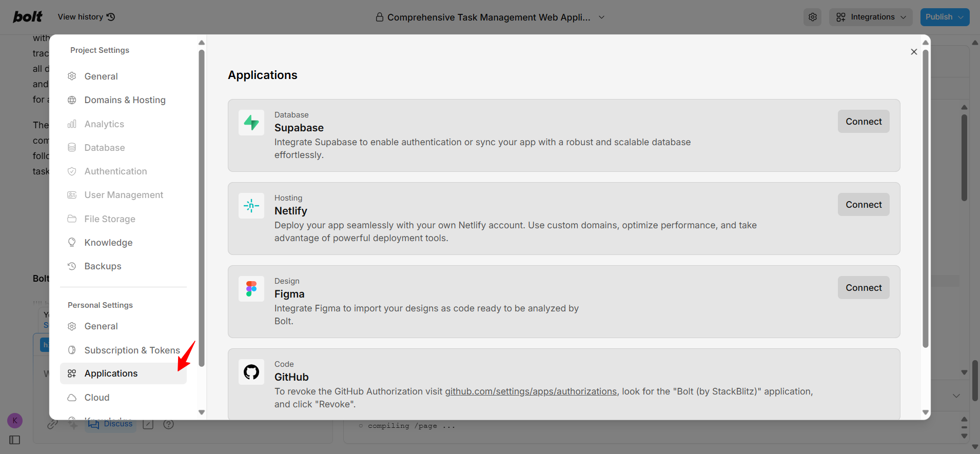Click the GitHub logo icon
The width and height of the screenshot is (980, 454).
251,372
